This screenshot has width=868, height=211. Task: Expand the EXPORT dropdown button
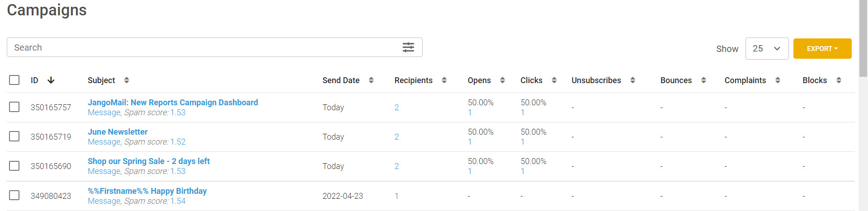click(x=822, y=48)
